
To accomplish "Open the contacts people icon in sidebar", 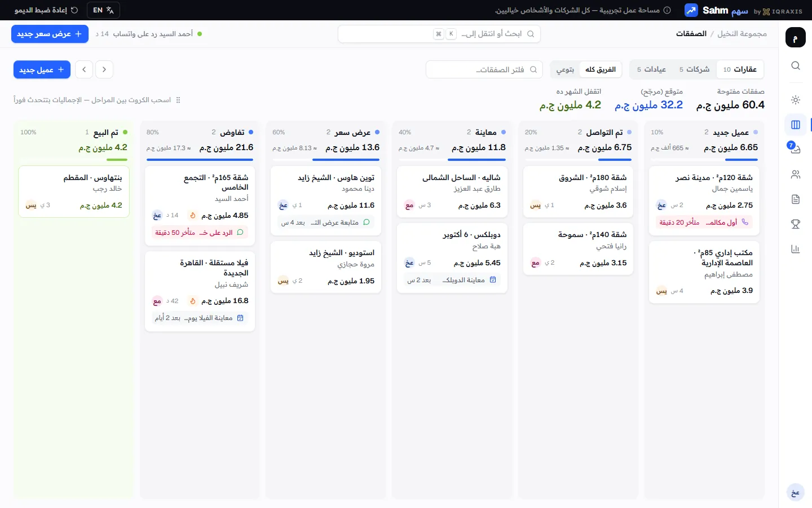I will 796,174.
